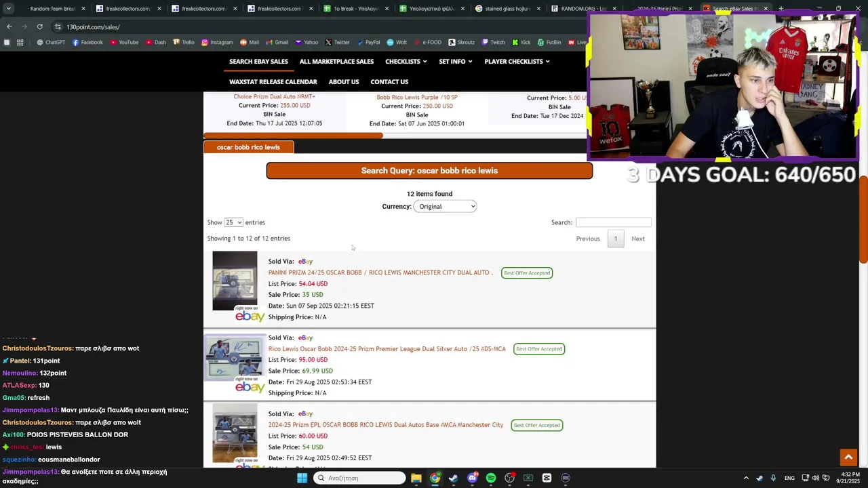Click the scroll-to-top orange arrow button
The width and height of the screenshot is (868, 488).
pos(848,457)
